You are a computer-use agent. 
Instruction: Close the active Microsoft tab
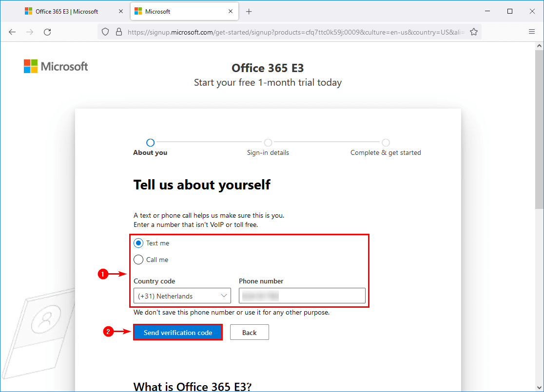(231, 11)
